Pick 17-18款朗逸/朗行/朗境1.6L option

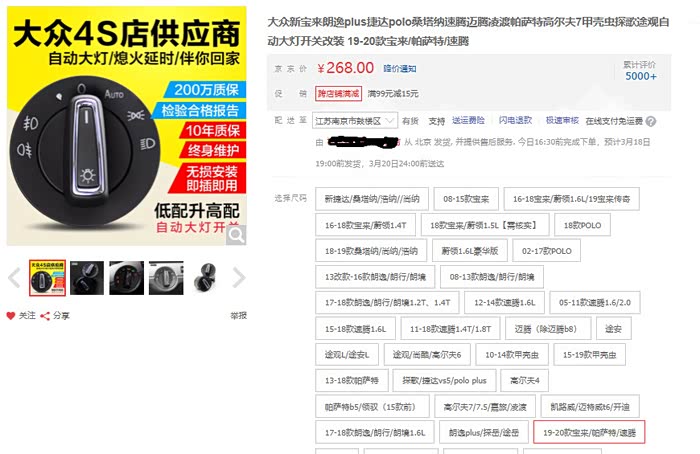pos(375,432)
